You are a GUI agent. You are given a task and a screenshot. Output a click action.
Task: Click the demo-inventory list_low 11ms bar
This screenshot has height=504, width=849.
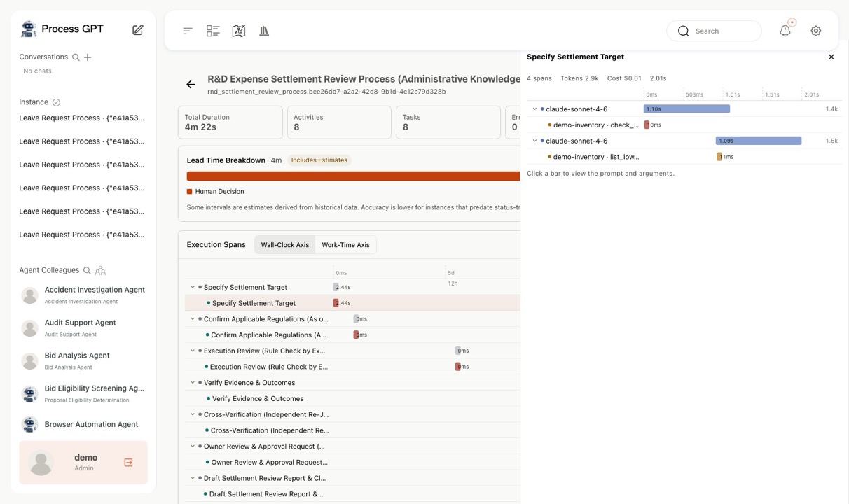coord(719,157)
